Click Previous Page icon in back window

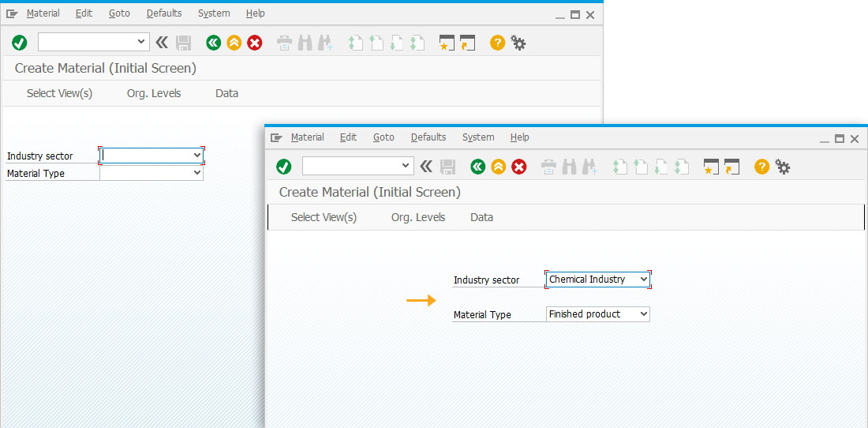coord(376,43)
